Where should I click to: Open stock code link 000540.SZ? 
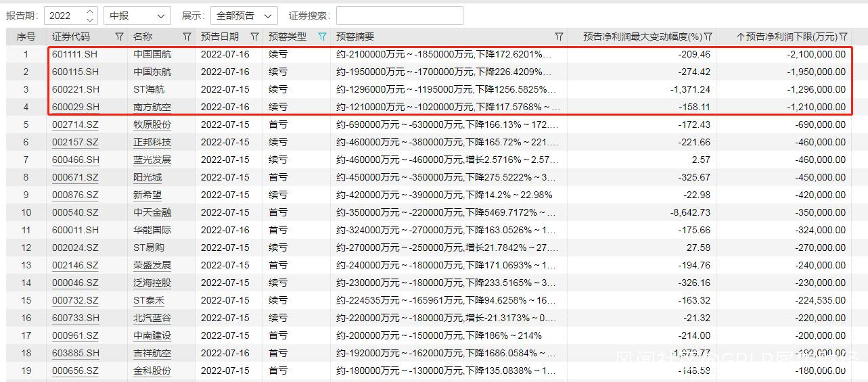75,212
